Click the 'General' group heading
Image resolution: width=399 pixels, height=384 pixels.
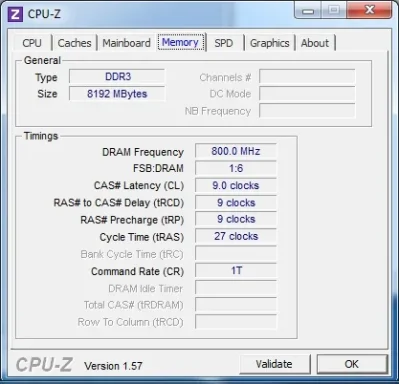coord(42,60)
